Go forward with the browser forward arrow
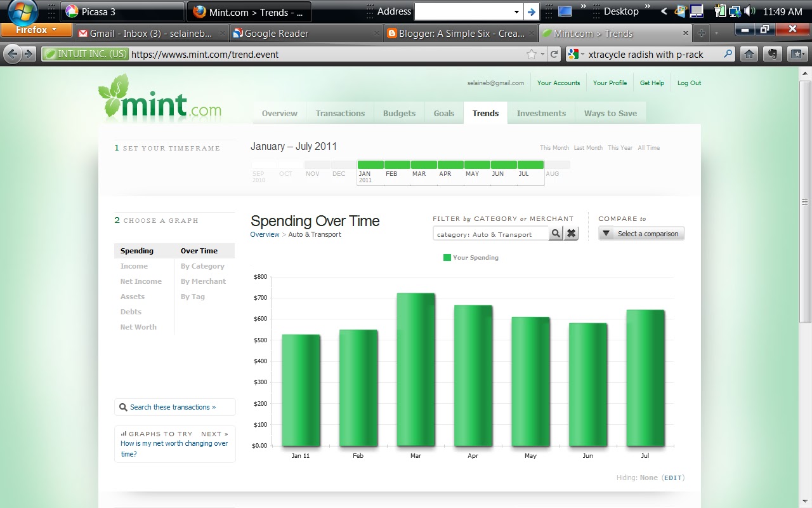 click(x=29, y=54)
